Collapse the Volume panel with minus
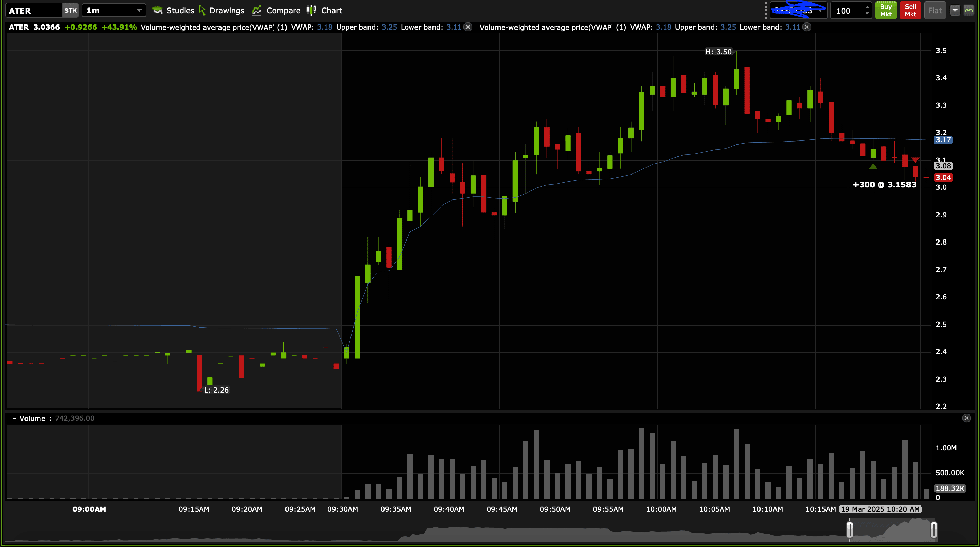Viewport: 980px width, 547px height. tap(14, 418)
